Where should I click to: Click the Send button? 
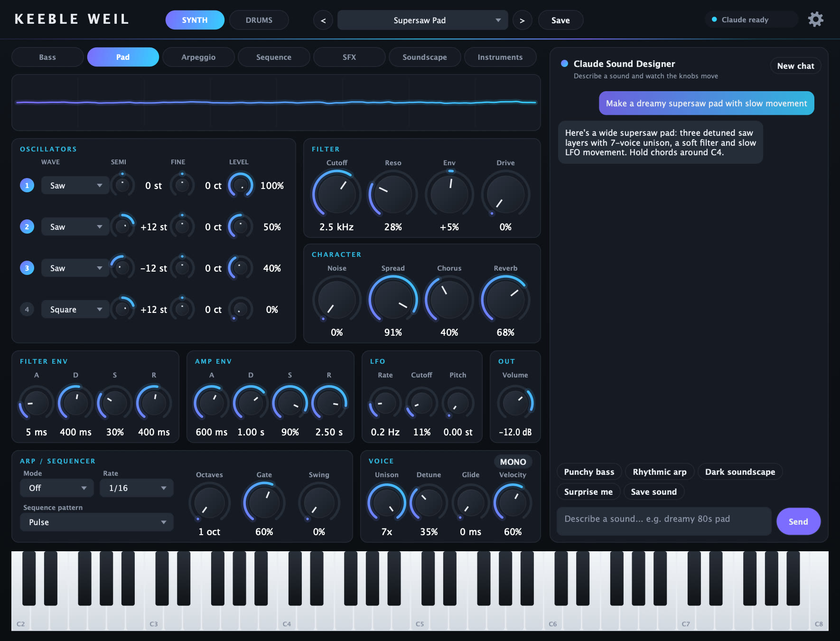(x=798, y=521)
